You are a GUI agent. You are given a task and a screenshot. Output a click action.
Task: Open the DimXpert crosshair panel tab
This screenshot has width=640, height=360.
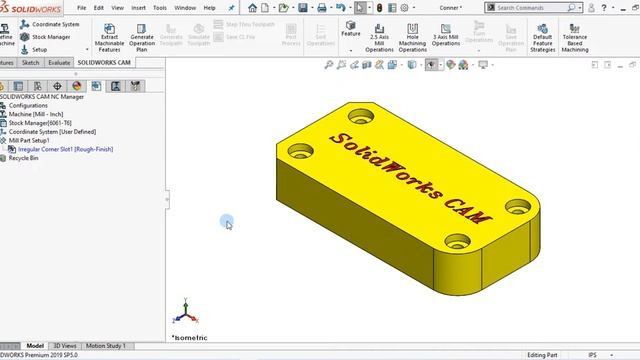[57, 86]
